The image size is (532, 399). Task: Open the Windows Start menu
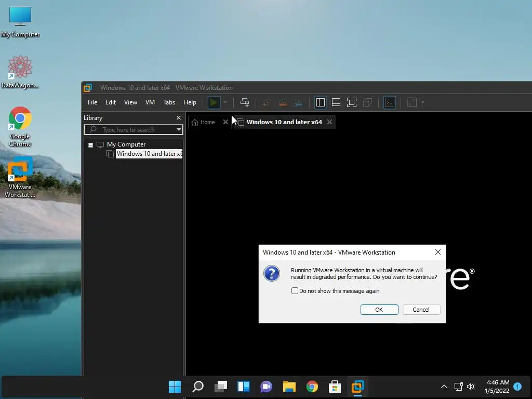[x=175, y=387]
